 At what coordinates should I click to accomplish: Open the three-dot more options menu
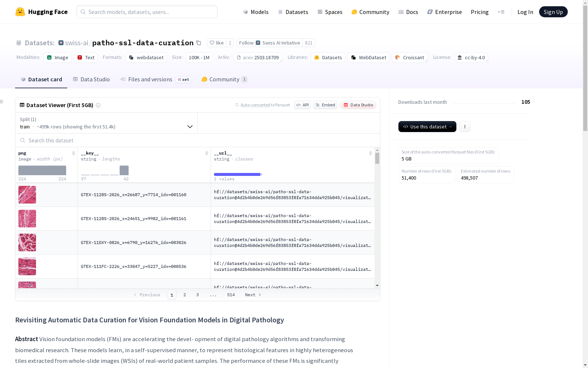pos(465,127)
